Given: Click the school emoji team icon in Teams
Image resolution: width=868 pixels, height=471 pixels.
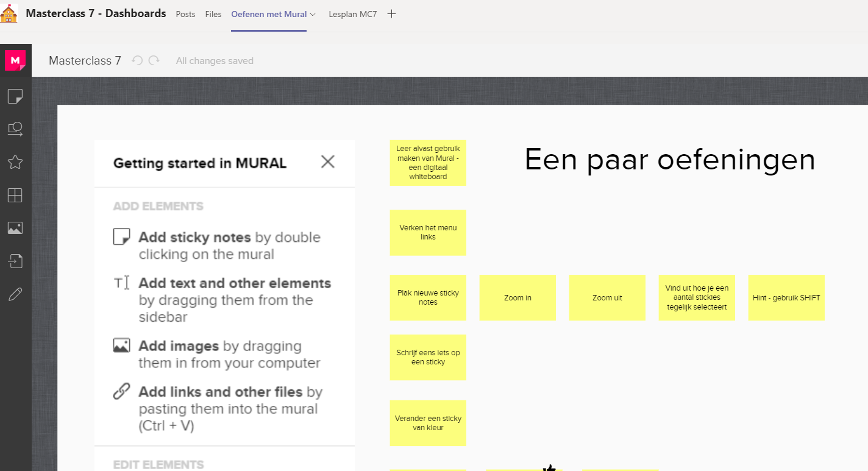Looking at the screenshot, I should click(x=9, y=13).
